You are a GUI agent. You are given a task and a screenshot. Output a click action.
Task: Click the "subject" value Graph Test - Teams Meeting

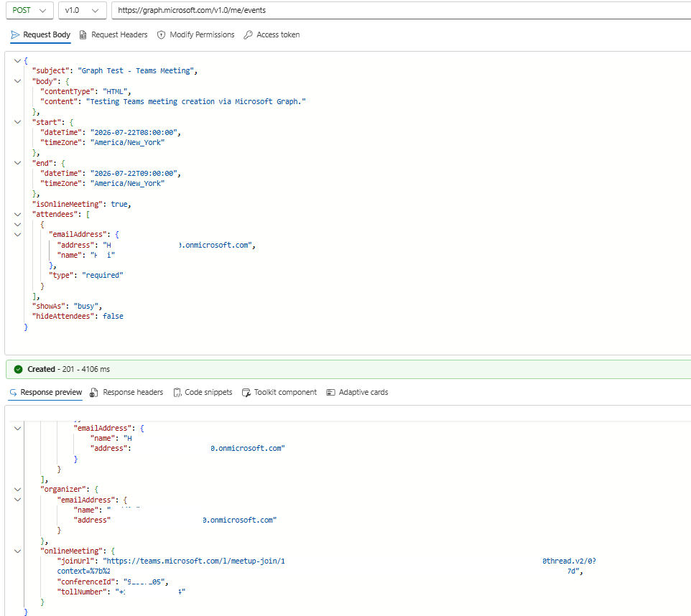136,70
